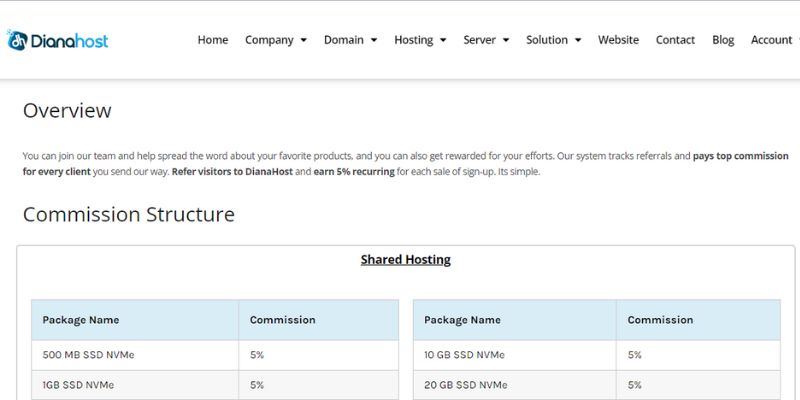Click the Overview heading
Viewport: 800px width, 400px height.
[67, 111]
